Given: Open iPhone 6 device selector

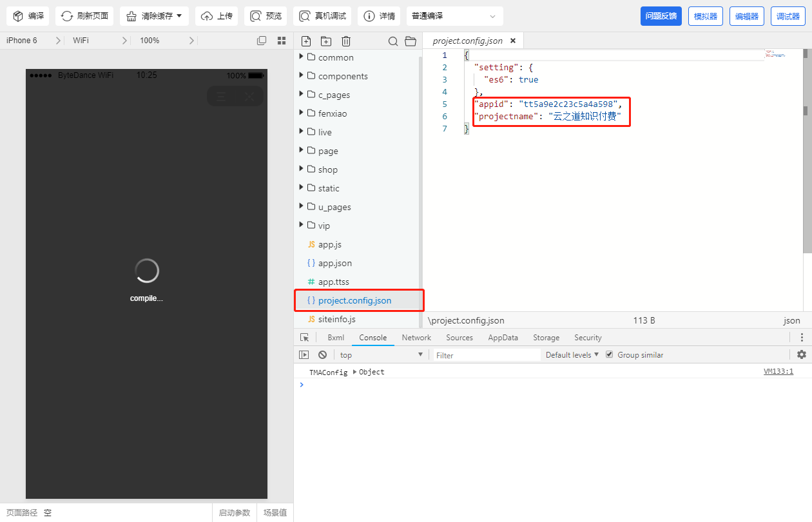Looking at the screenshot, I should point(32,41).
